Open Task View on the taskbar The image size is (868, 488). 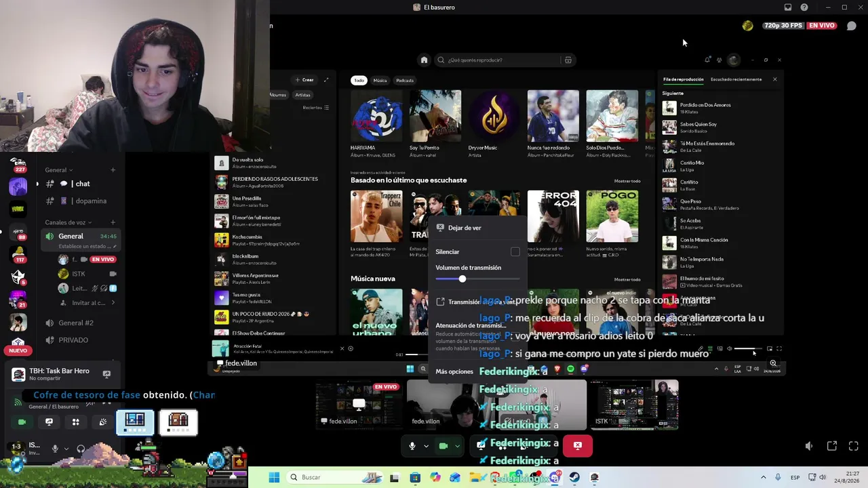click(395, 477)
